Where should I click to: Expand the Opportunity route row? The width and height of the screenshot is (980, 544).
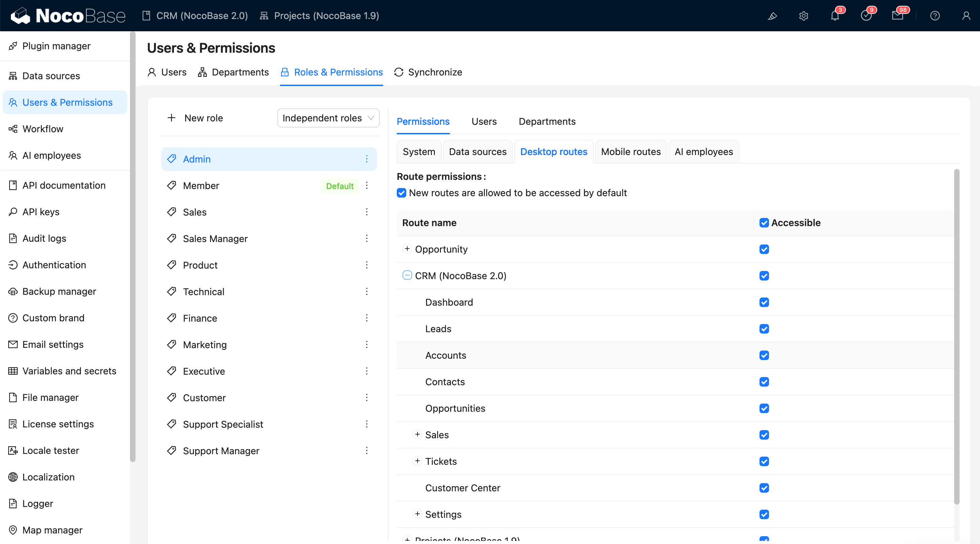[407, 249]
